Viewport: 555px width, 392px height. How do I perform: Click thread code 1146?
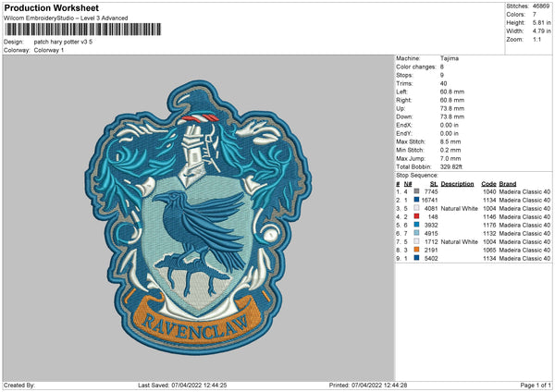click(x=489, y=216)
